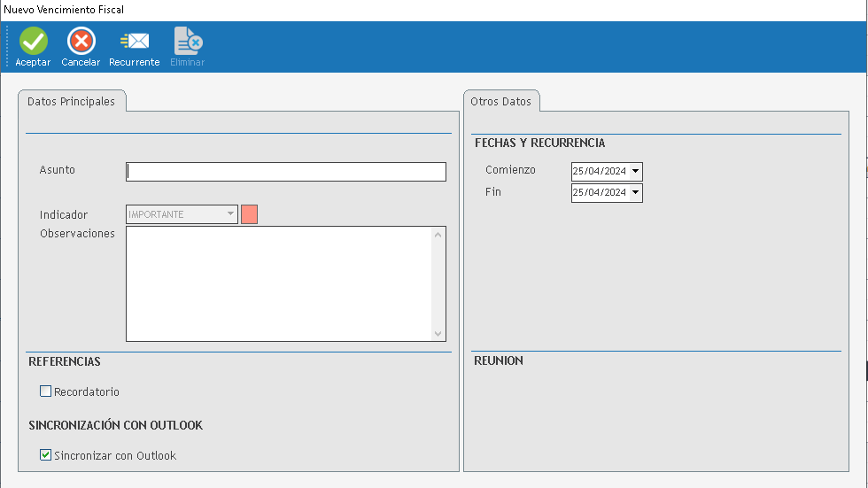Viewport: 868px width, 488px height.
Task: Click the Observaciones scroll down arrow
Action: [x=438, y=333]
